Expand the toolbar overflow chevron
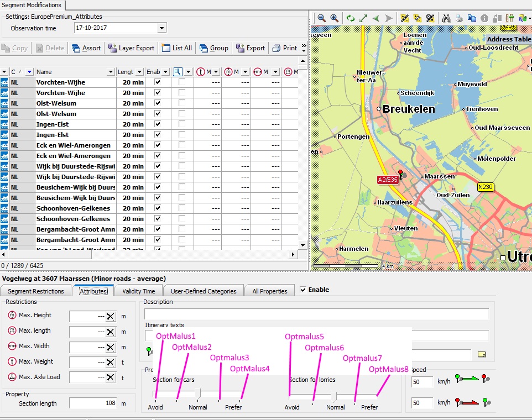532x420 pixels. (304, 49)
